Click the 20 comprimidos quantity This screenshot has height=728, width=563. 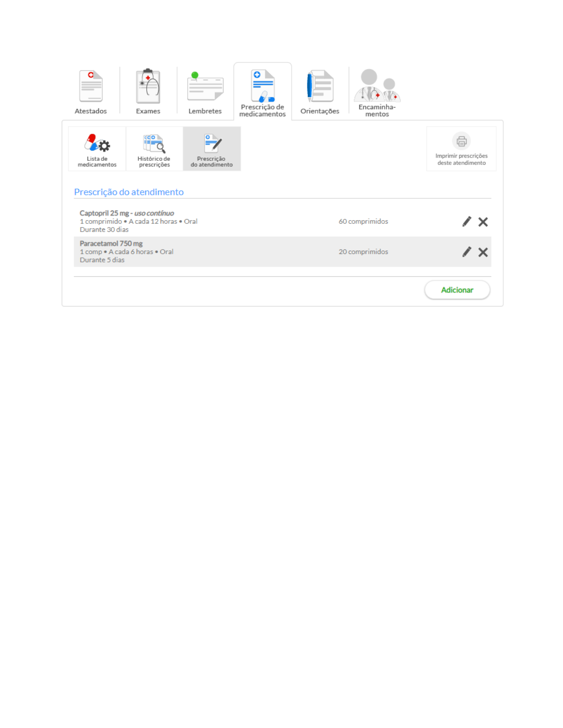(363, 252)
